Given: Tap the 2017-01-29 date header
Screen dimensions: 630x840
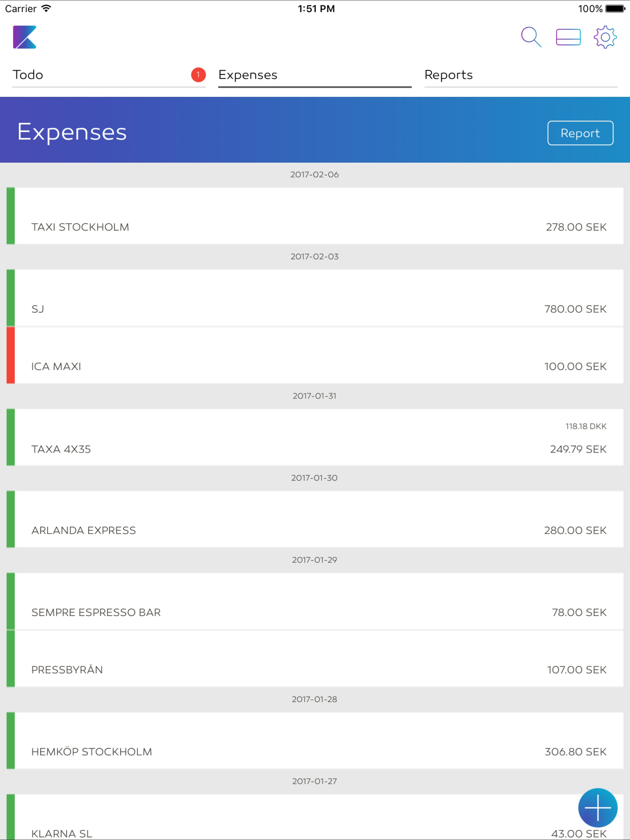Looking at the screenshot, I should pyautogui.click(x=315, y=560).
